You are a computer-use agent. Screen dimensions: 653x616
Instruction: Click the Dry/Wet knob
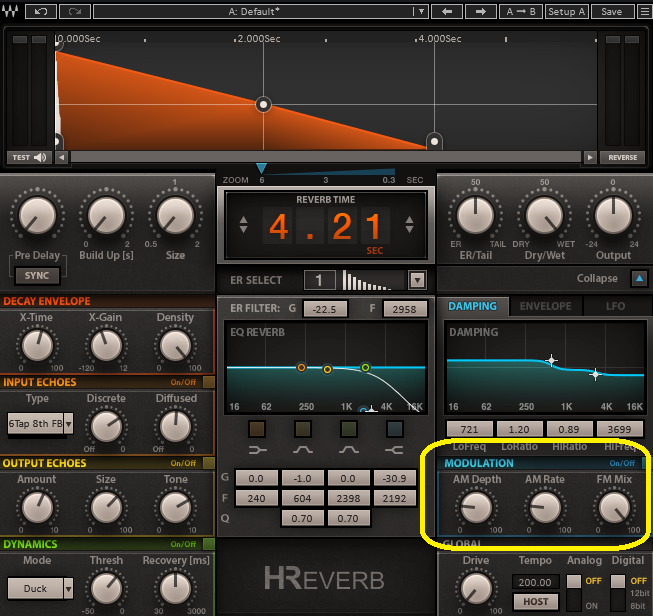[x=544, y=214]
